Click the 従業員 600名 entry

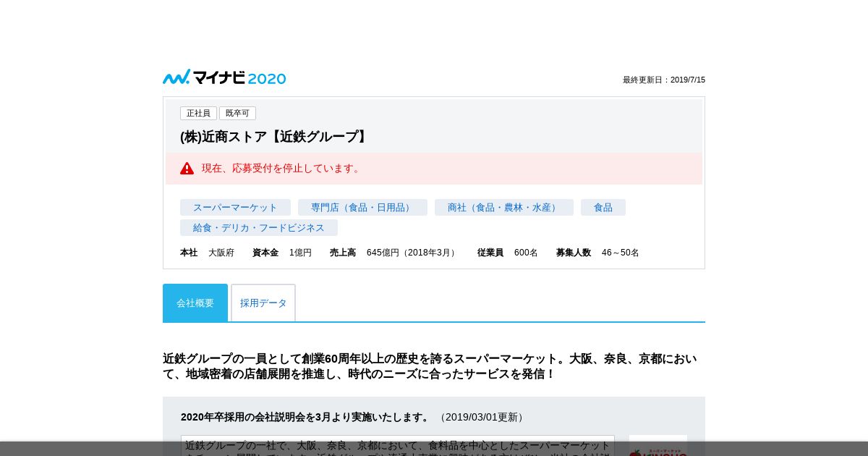(x=508, y=253)
